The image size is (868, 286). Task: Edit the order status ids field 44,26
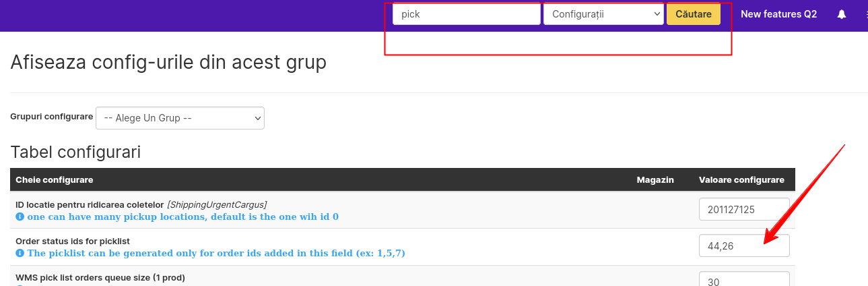744,246
